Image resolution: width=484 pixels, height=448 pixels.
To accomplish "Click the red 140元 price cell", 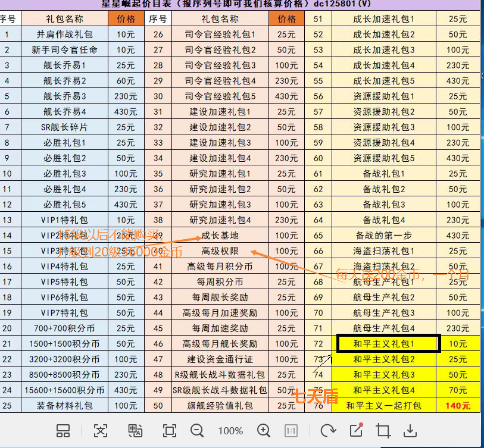I will (458, 405).
